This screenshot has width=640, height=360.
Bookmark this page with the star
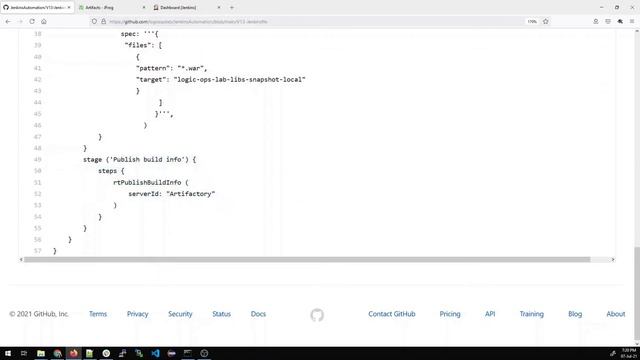click(x=546, y=21)
